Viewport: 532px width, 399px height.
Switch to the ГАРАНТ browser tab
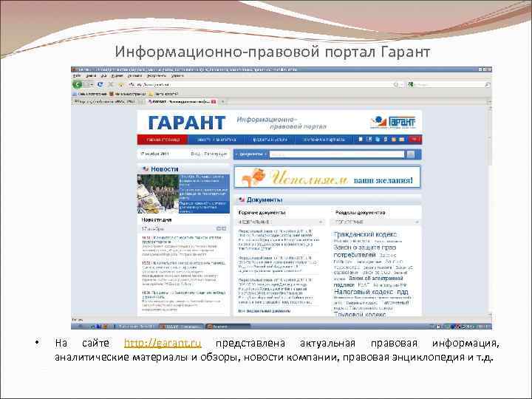[x=183, y=101]
